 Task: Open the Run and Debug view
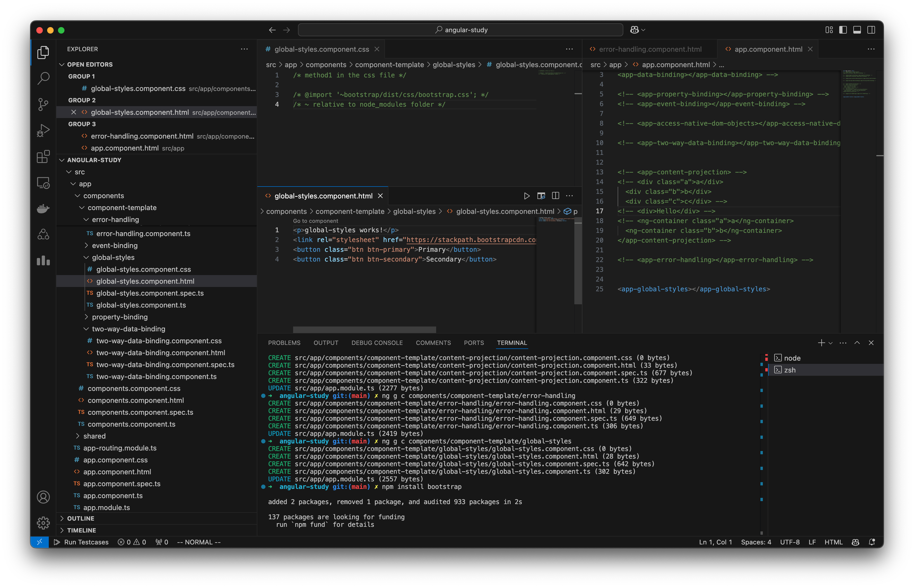pos(43,130)
